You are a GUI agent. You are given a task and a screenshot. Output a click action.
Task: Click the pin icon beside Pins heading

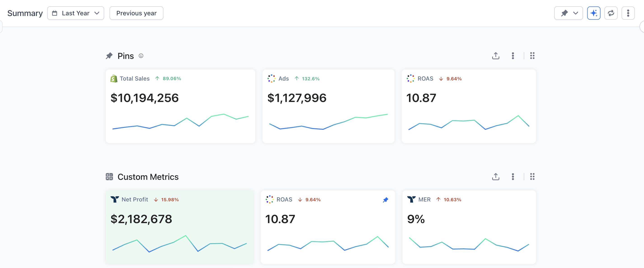tap(109, 56)
